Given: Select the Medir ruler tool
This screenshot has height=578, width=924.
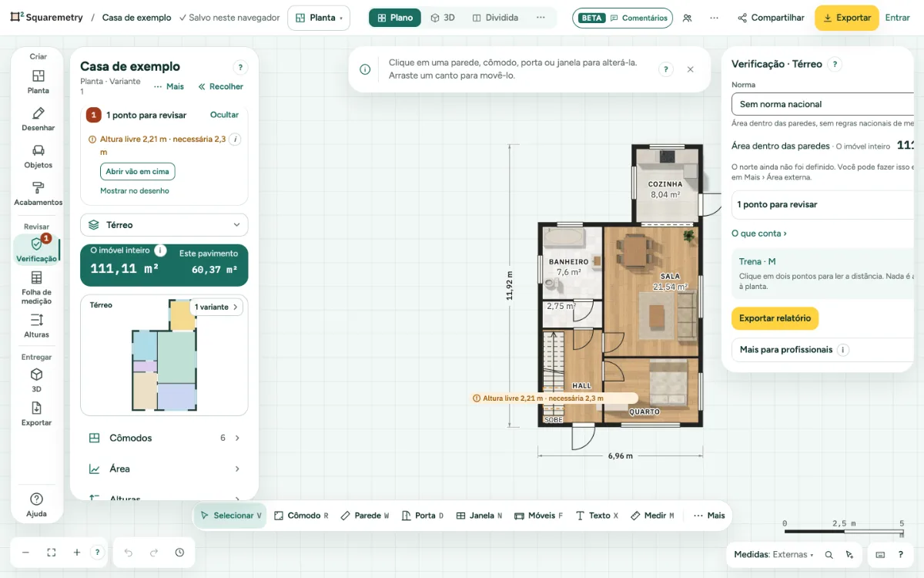Looking at the screenshot, I should (652, 516).
